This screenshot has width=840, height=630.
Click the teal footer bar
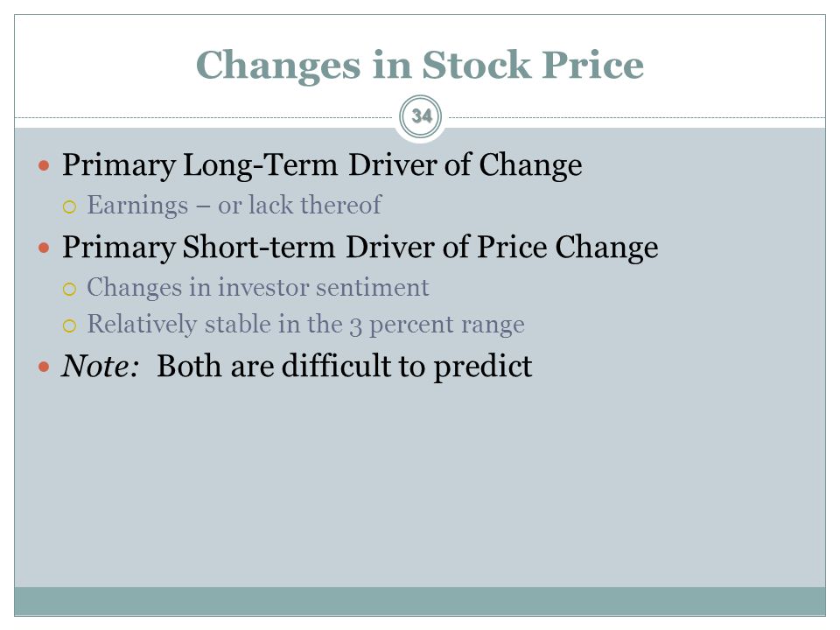(420, 601)
